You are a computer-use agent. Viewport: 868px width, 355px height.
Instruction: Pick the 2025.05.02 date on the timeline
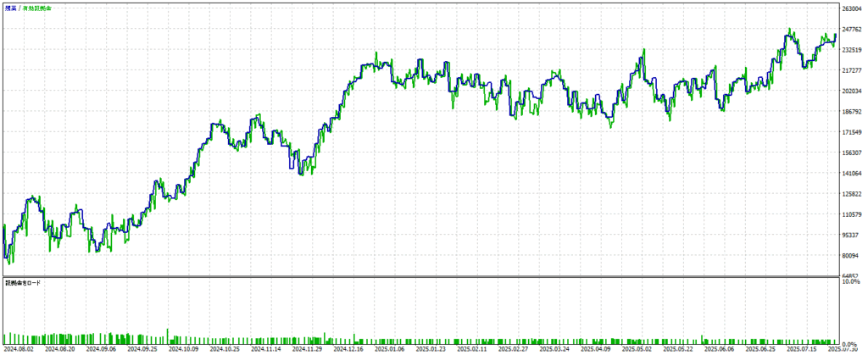(635, 348)
